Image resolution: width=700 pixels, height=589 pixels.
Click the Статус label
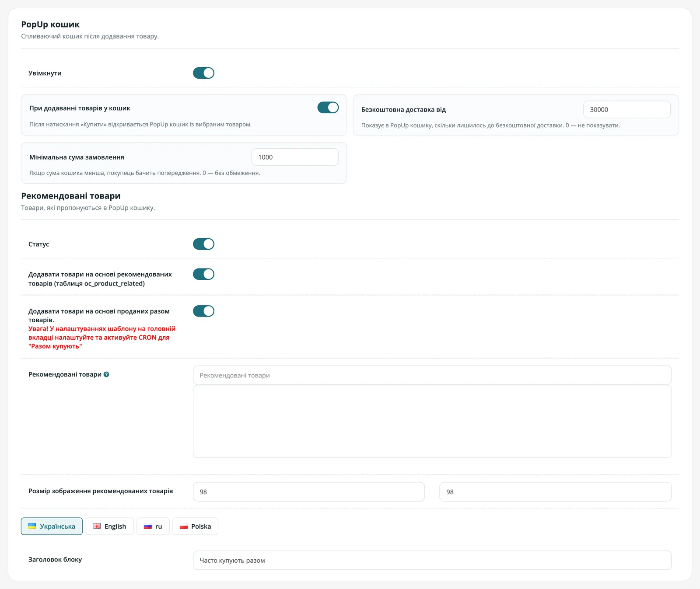(x=38, y=244)
